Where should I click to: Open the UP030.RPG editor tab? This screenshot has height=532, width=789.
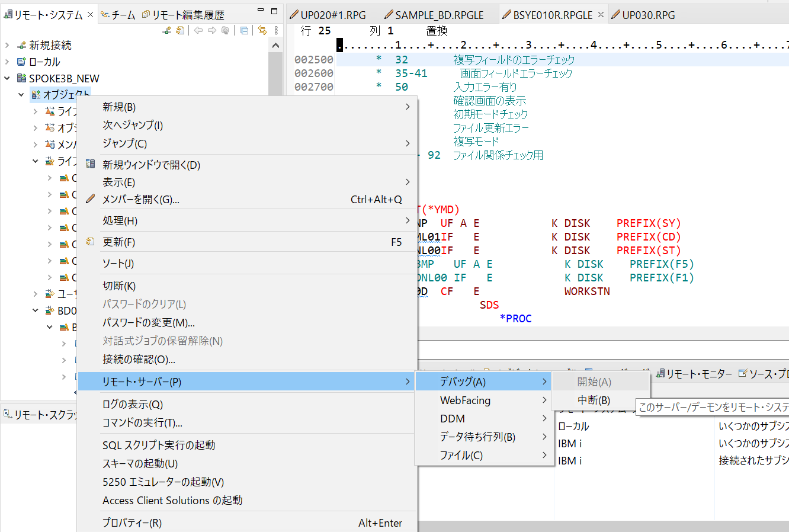click(643, 15)
